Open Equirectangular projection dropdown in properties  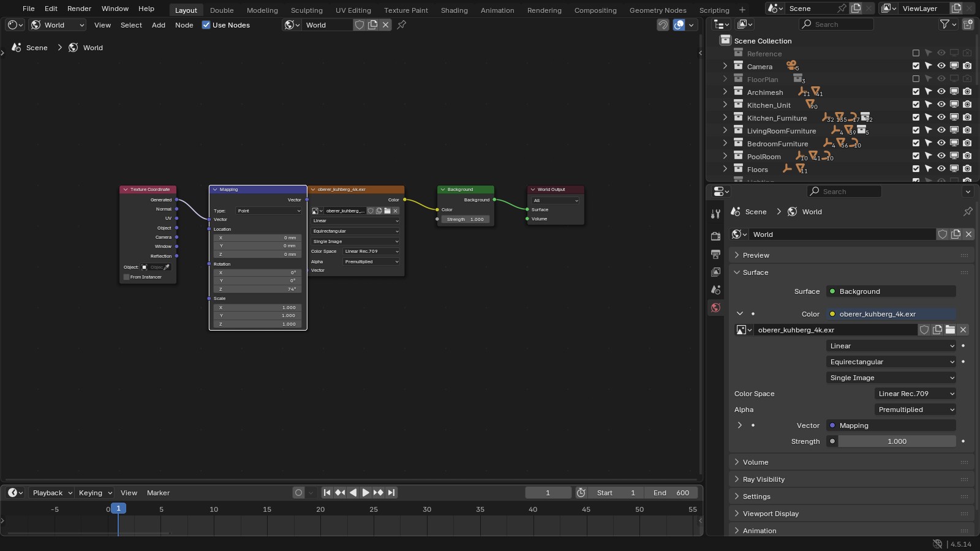tap(891, 362)
